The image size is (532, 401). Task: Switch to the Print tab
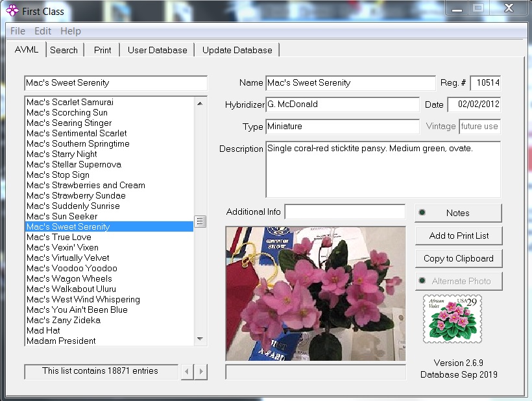pyautogui.click(x=103, y=50)
